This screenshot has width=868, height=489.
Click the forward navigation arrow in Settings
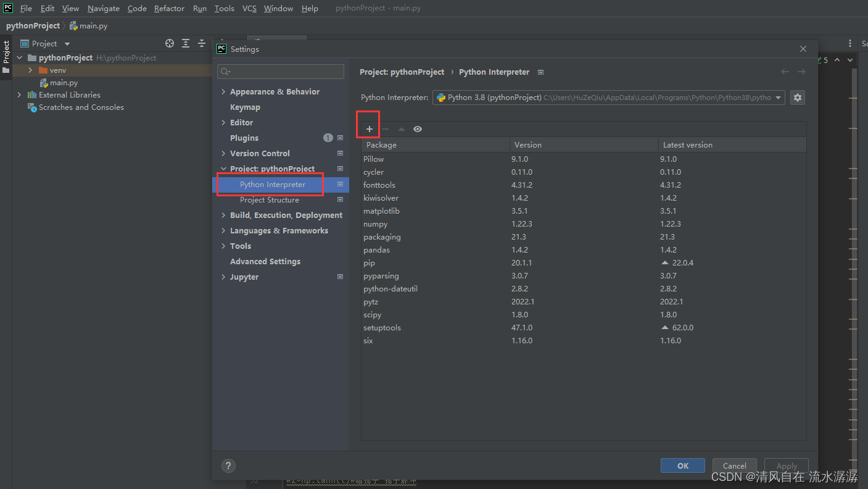(801, 72)
